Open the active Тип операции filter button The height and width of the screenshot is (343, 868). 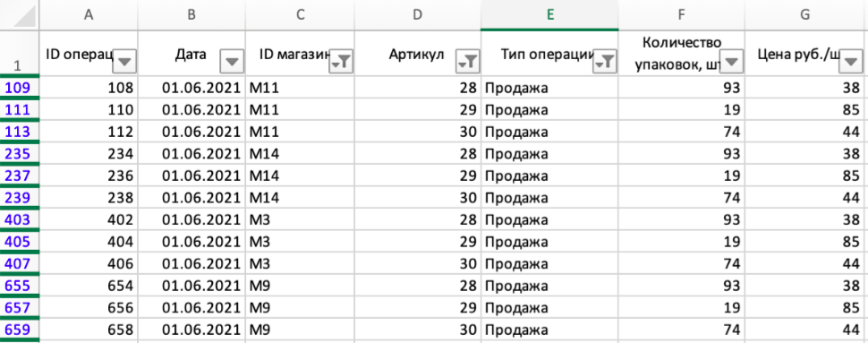(605, 62)
